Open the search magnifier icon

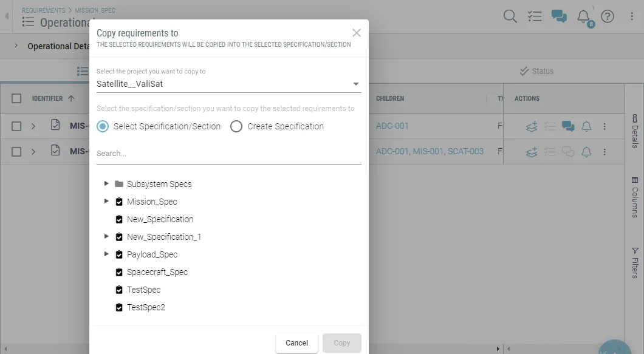tap(510, 16)
